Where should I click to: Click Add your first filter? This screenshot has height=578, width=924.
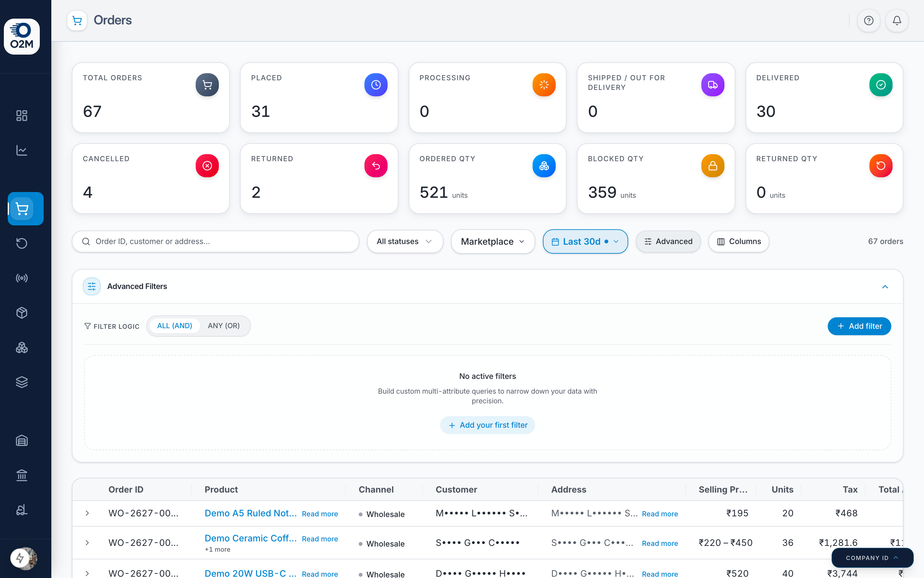pos(488,425)
